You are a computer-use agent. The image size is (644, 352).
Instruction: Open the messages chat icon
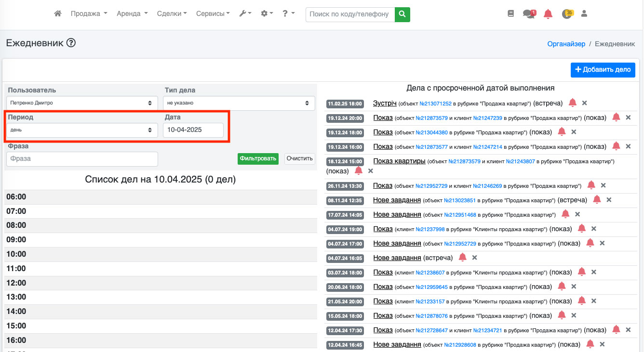529,14
